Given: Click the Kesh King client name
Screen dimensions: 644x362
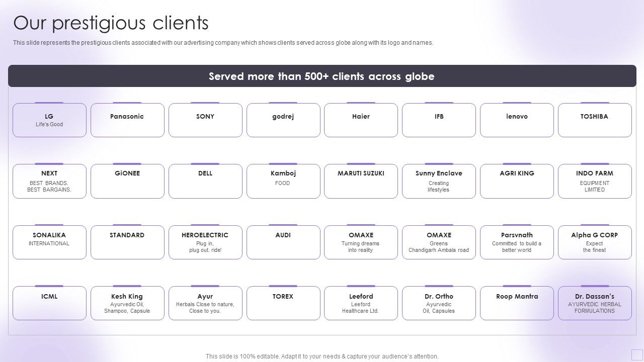Looking at the screenshot, I should [x=127, y=297].
